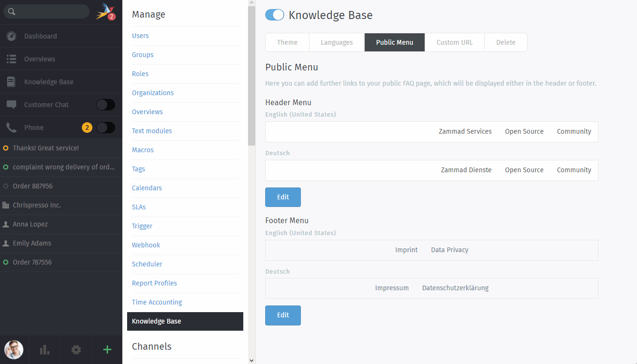The height and width of the screenshot is (364, 637).
Task: Open the Trigger page
Action: (x=142, y=226)
